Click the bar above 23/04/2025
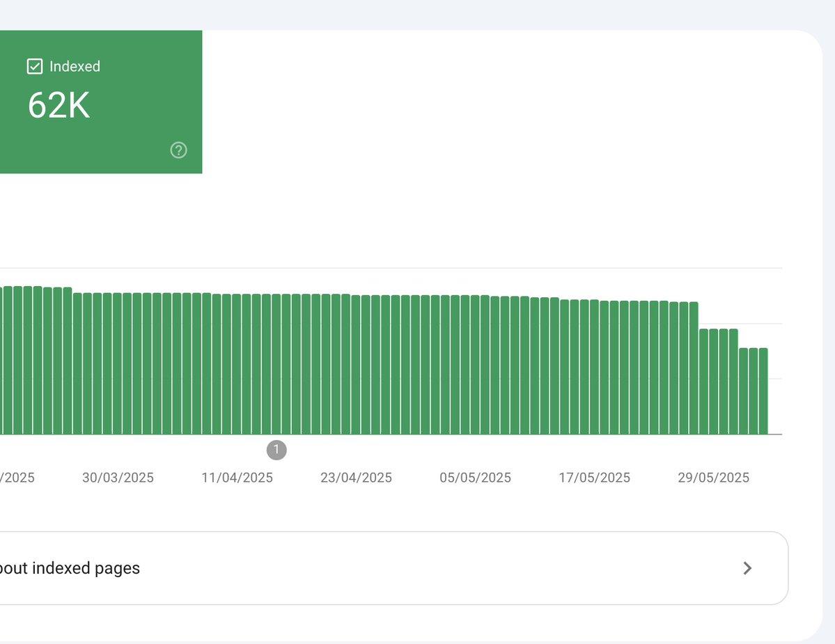Viewport: 835px width, 644px height. 356,365
